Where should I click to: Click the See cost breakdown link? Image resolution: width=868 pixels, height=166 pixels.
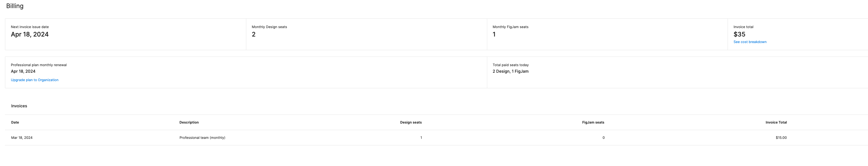click(750, 42)
